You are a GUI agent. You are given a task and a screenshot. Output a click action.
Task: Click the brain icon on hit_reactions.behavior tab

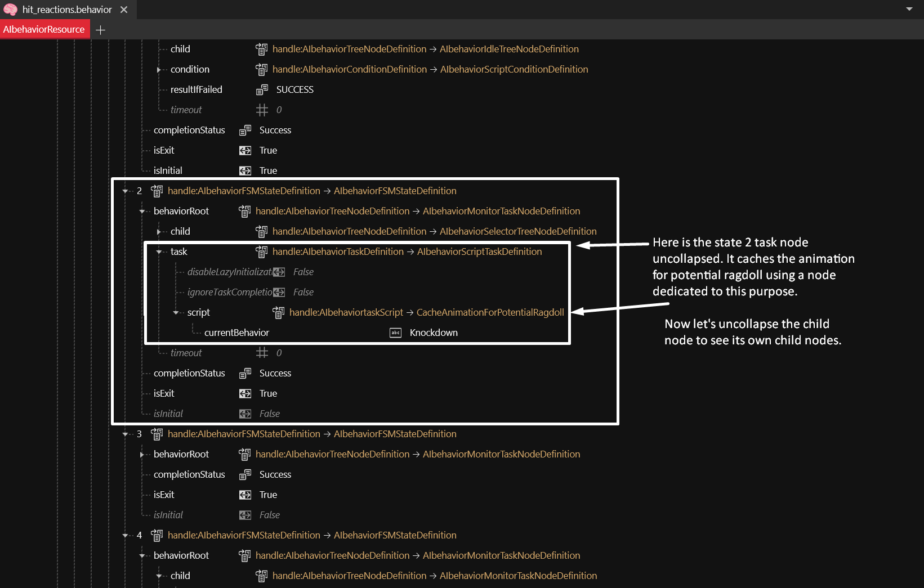click(10, 10)
